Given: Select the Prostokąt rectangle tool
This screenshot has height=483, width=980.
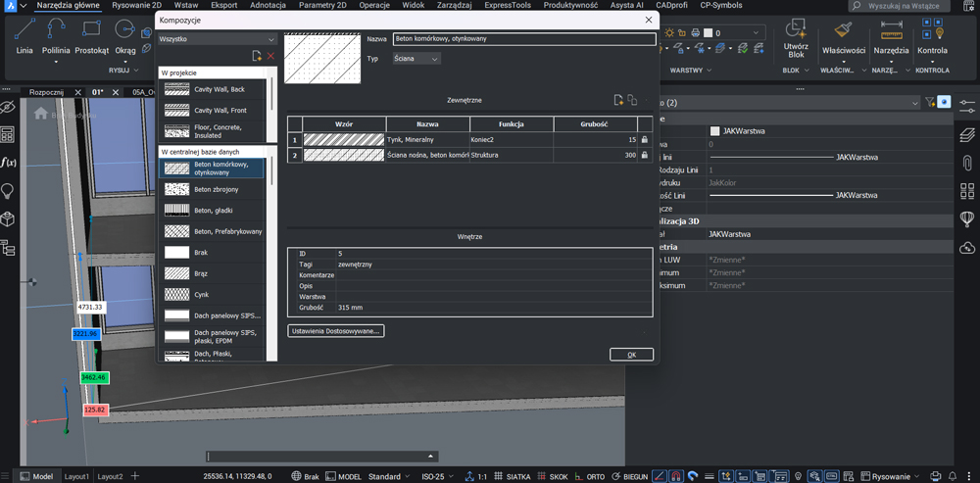Looking at the screenshot, I should coord(91,36).
